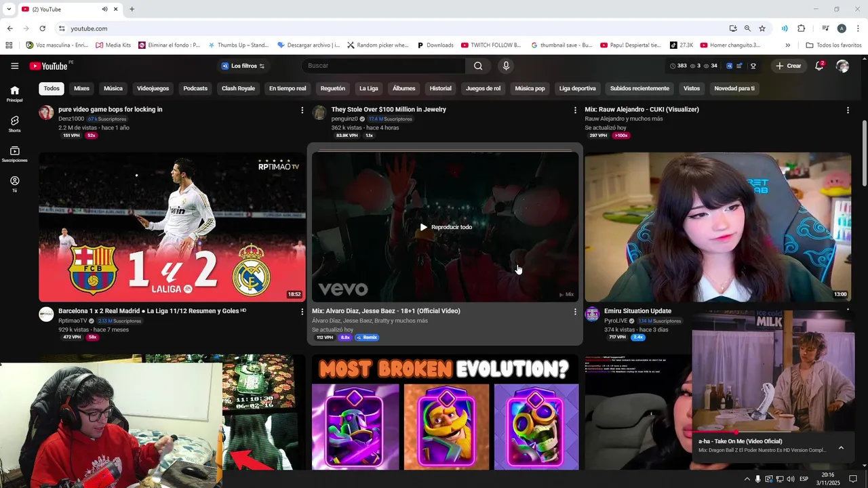
Task: Open Todos los favoritos folder
Action: click(833, 45)
